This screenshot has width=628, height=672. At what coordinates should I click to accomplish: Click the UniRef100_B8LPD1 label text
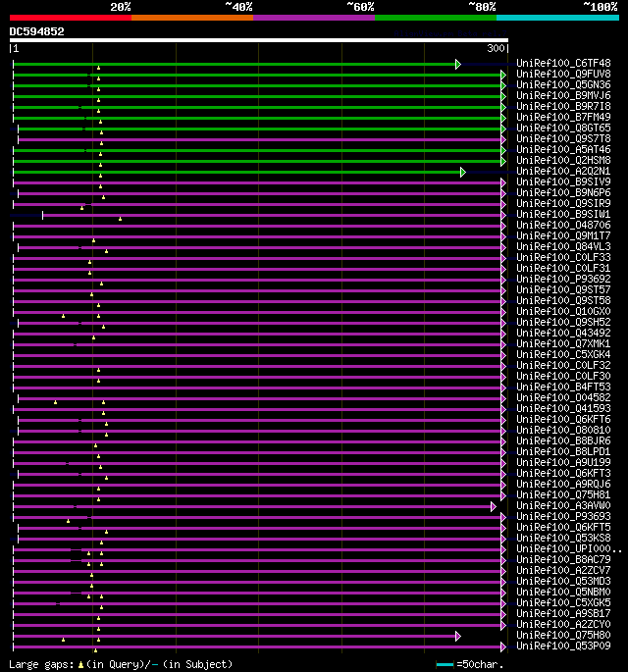(x=563, y=451)
